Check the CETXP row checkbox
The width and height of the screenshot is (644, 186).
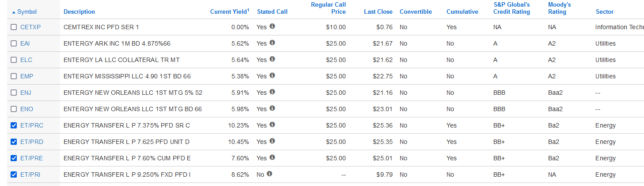[14, 27]
